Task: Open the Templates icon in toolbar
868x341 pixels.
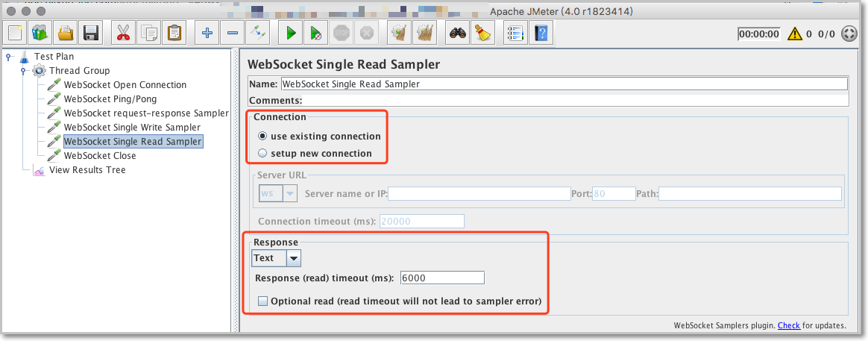Action: (x=40, y=34)
